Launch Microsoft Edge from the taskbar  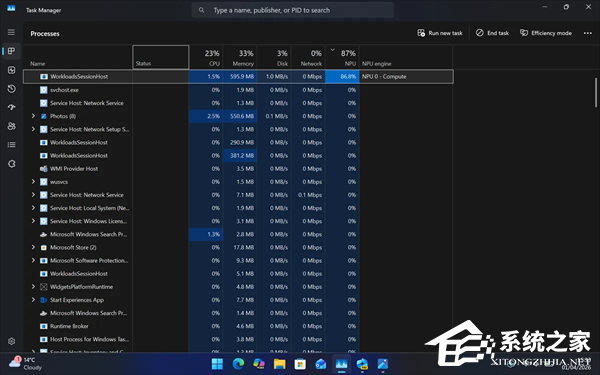[238, 364]
